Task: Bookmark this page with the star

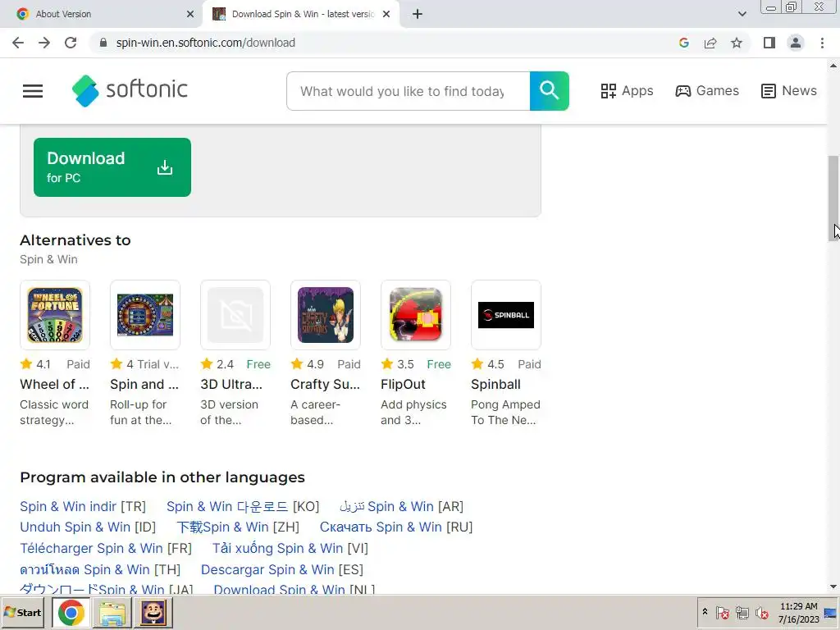Action: pos(737,43)
